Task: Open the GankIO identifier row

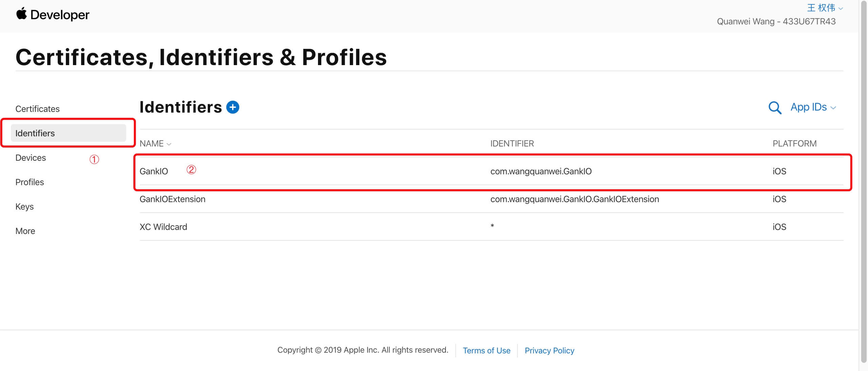Action: click(x=491, y=171)
